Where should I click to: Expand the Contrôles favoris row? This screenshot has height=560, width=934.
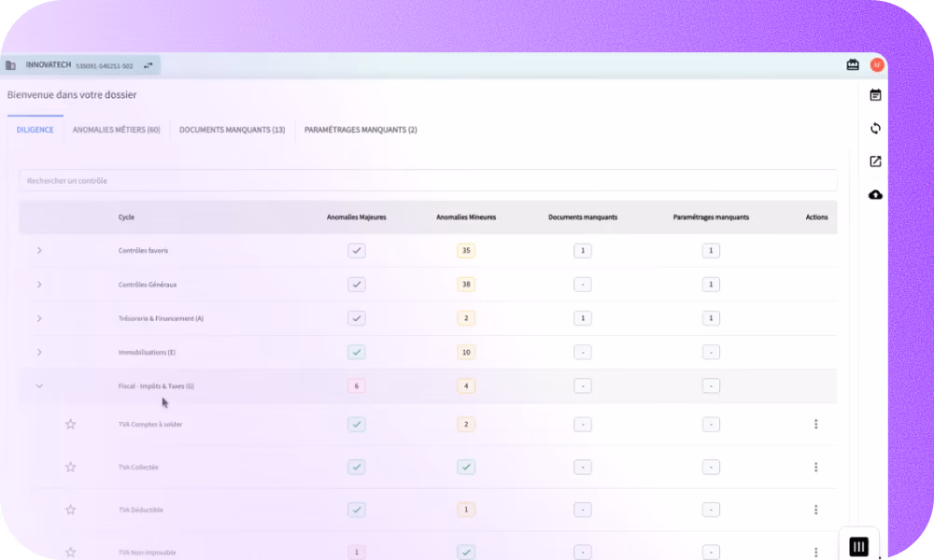pyautogui.click(x=39, y=250)
